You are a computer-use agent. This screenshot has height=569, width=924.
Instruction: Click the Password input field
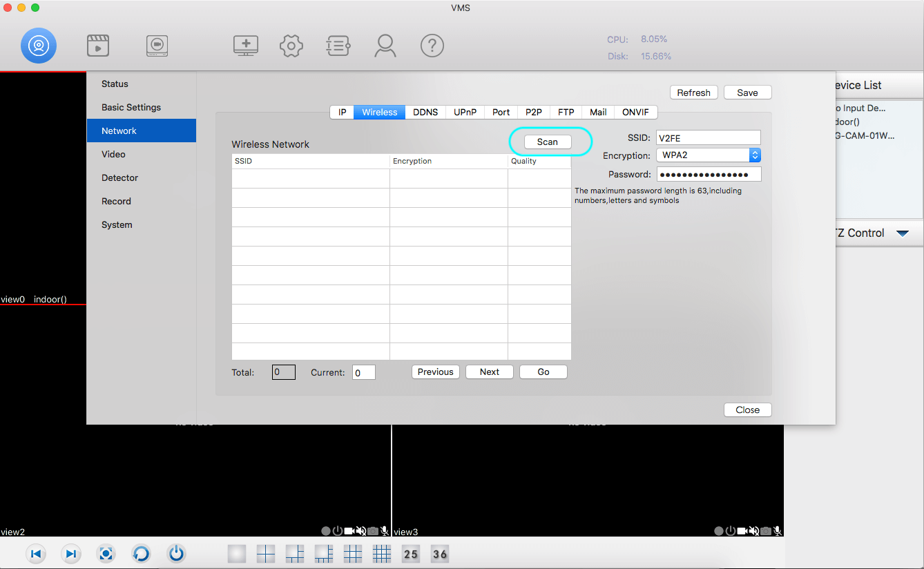709,174
